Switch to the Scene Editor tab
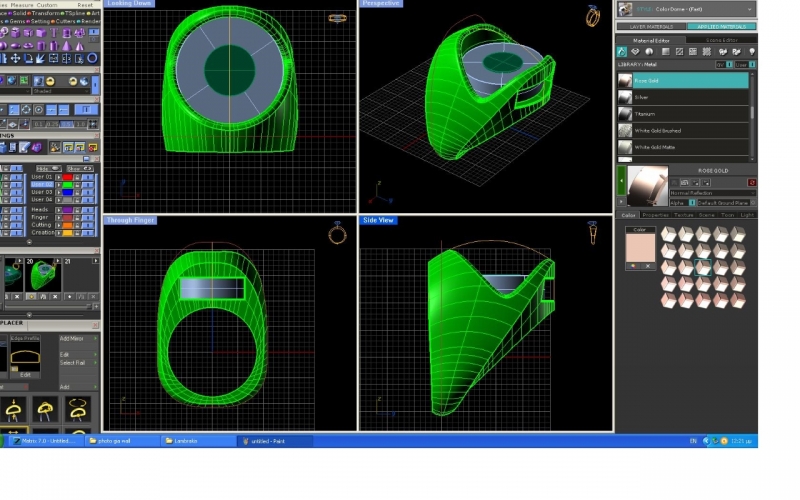Screen dimensions: 800x500 tap(721, 40)
